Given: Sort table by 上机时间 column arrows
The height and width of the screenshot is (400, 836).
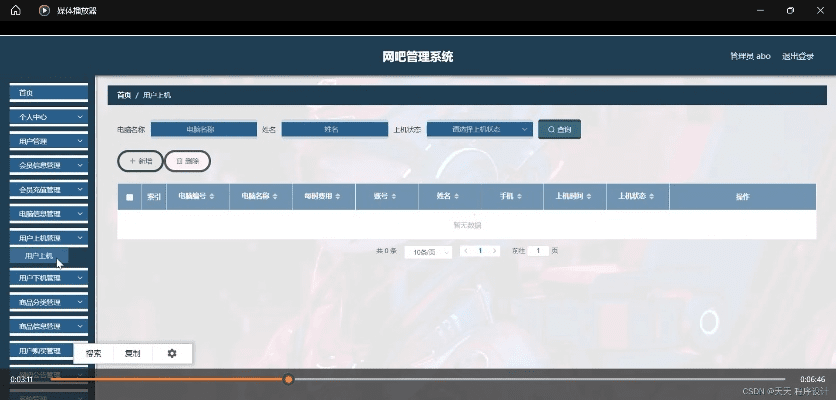Looking at the screenshot, I should (x=589, y=197).
